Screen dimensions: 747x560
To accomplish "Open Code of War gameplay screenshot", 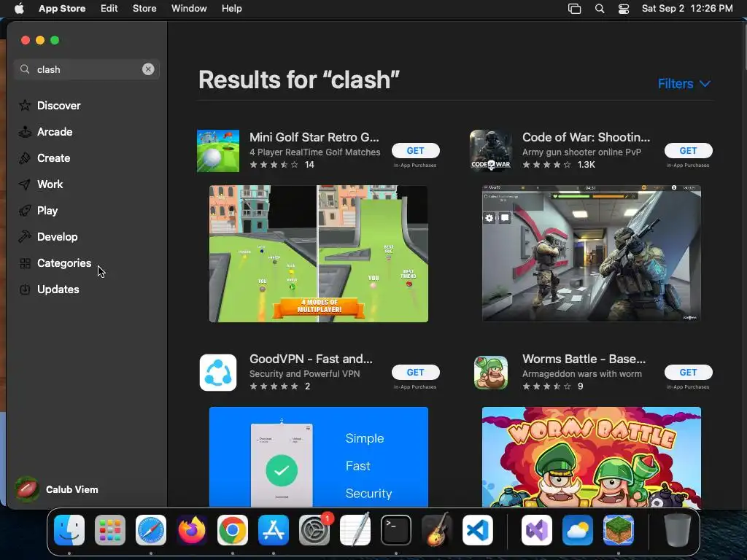I will pyautogui.click(x=591, y=254).
